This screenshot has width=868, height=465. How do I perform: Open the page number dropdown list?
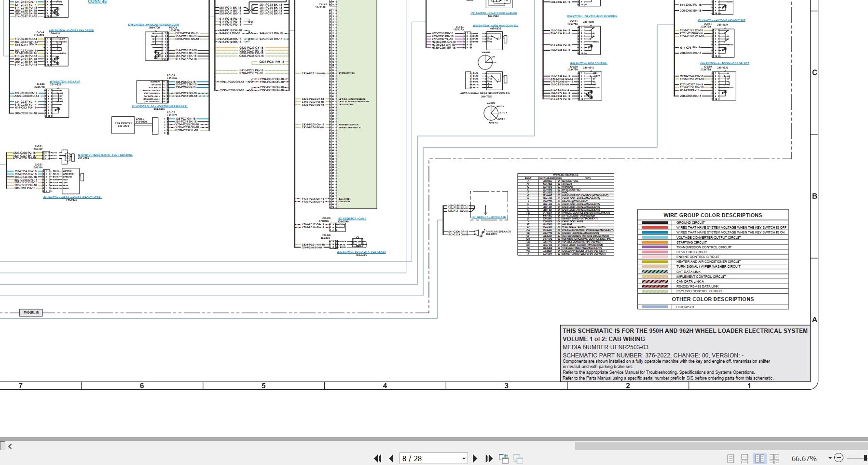[x=464, y=459]
